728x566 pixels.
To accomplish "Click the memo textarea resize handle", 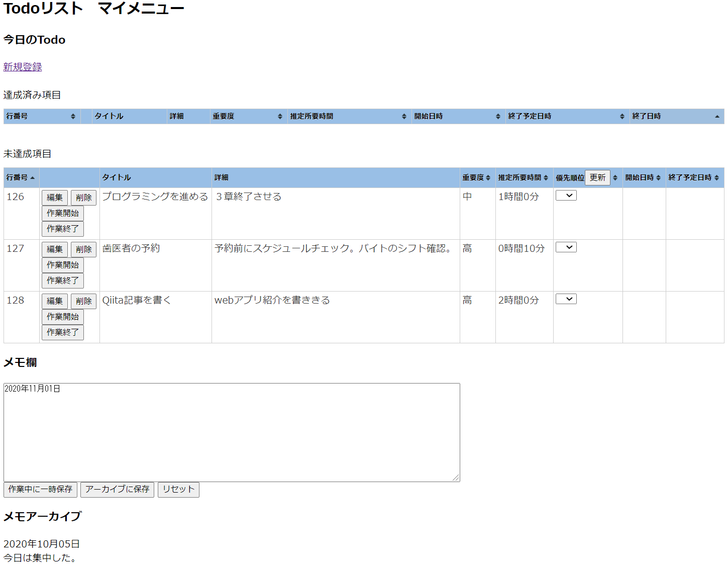I will [x=456, y=478].
